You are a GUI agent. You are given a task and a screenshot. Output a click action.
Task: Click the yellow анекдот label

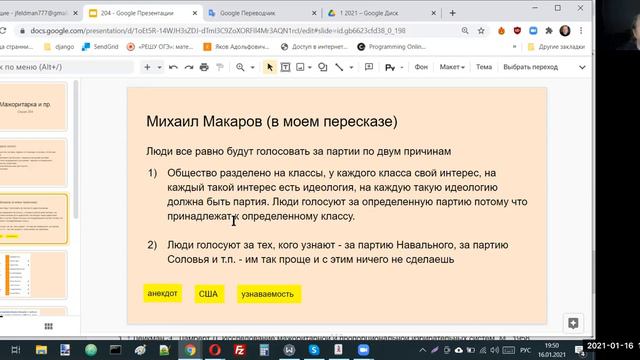162,293
